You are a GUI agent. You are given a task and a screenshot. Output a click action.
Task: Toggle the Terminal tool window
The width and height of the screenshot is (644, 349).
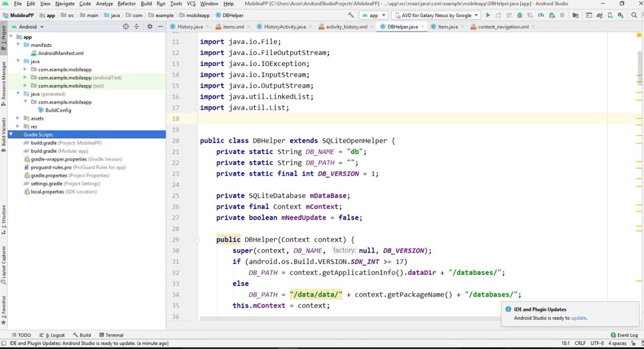click(x=111, y=335)
